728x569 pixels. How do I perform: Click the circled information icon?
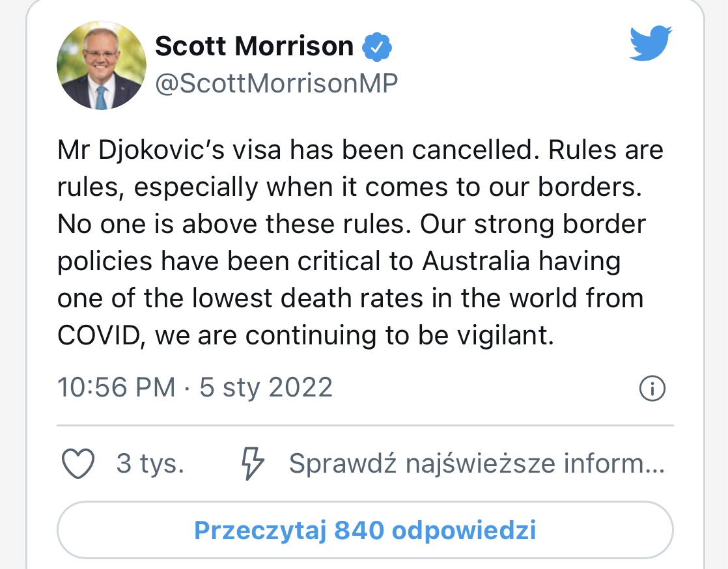[x=652, y=389]
